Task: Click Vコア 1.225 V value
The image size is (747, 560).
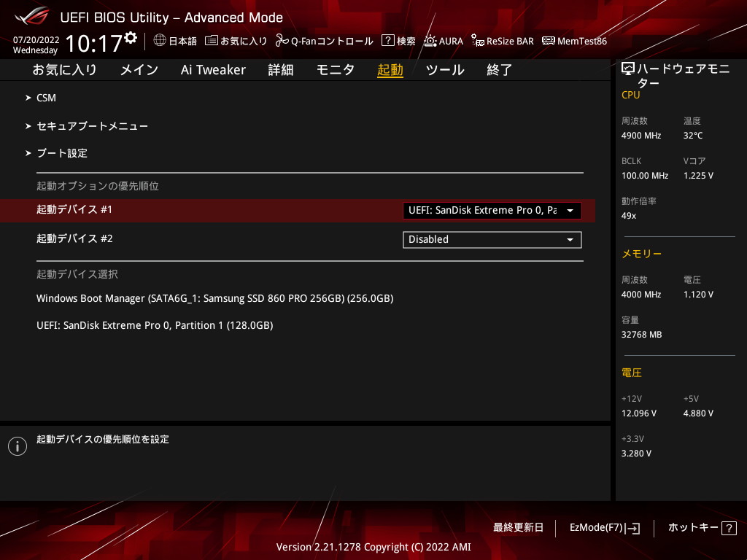Action: click(x=698, y=176)
